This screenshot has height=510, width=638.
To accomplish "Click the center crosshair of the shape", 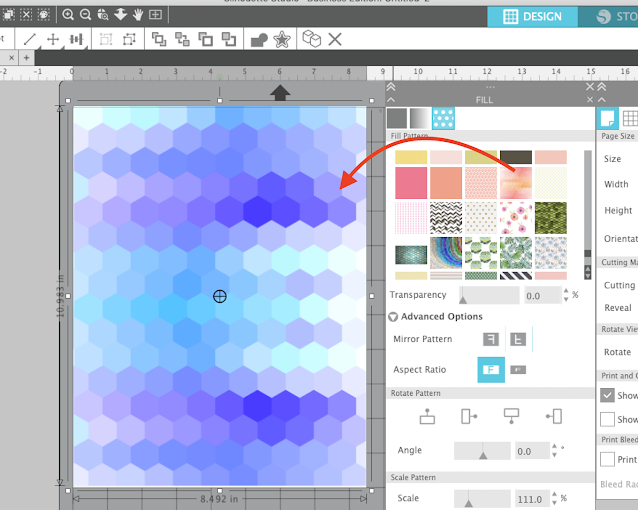I will point(220,296).
